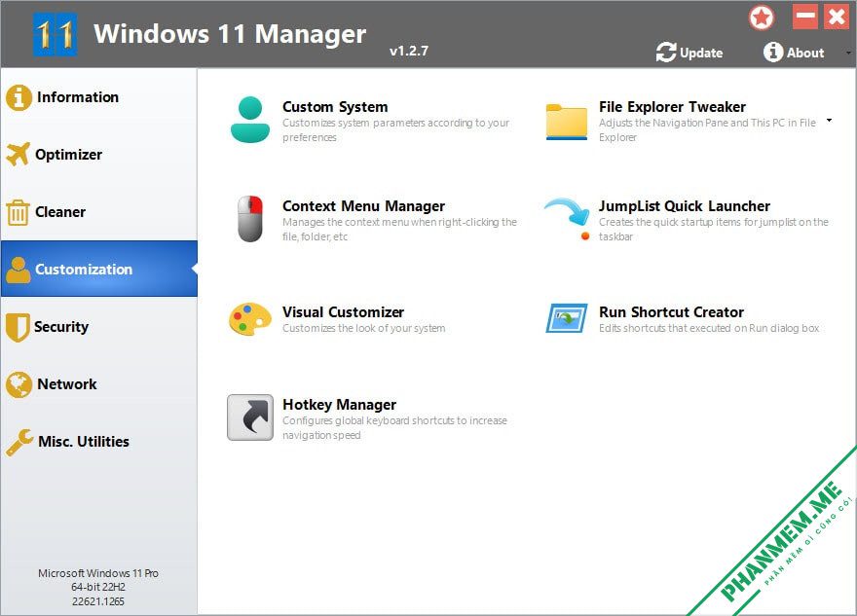Screen dimensions: 857x616
Task: Launch File Explorer Tweaker
Action: click(672, 106)
